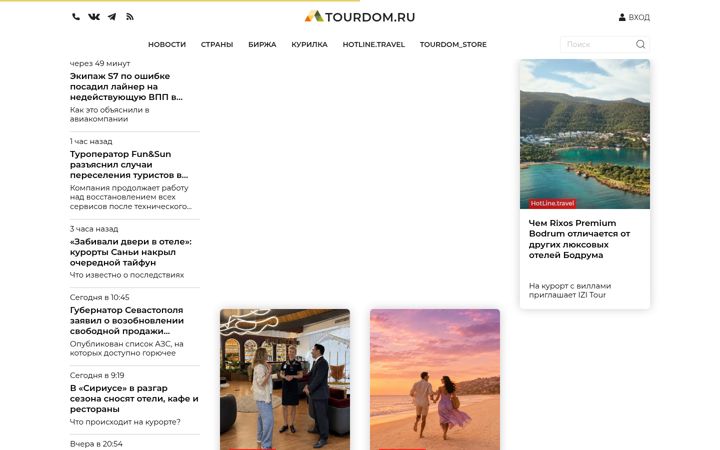Click 'Опубликован список АЗС' subtitle text
The width and height of the screenshot is (720, 450).
click(126, 349)
